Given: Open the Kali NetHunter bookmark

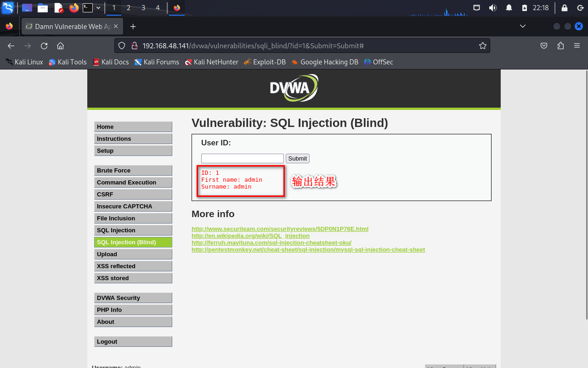Looking at the screenshot, I should 211,62.
